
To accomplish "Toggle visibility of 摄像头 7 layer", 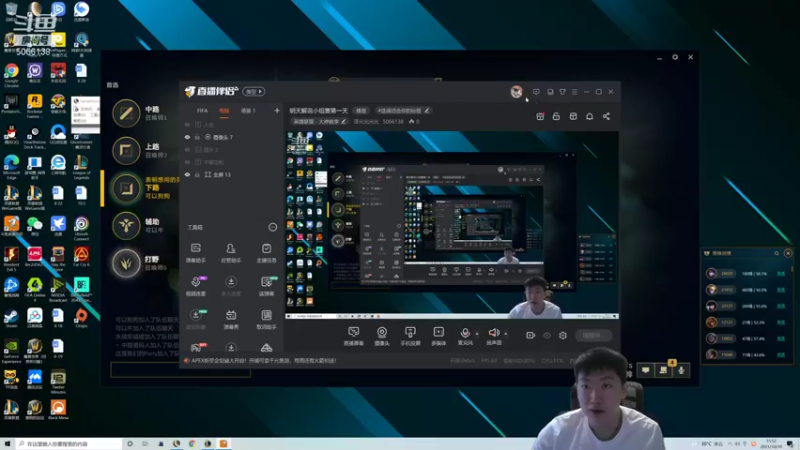I will 187,137.
